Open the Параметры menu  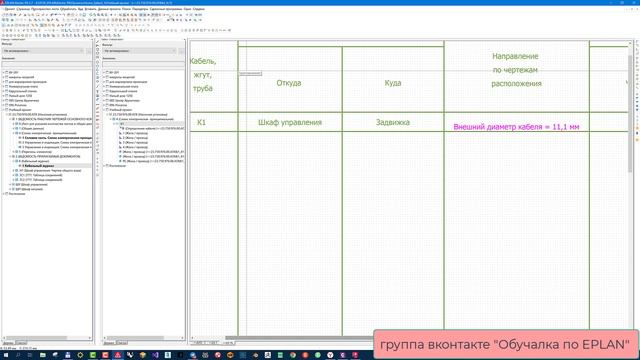140,9
